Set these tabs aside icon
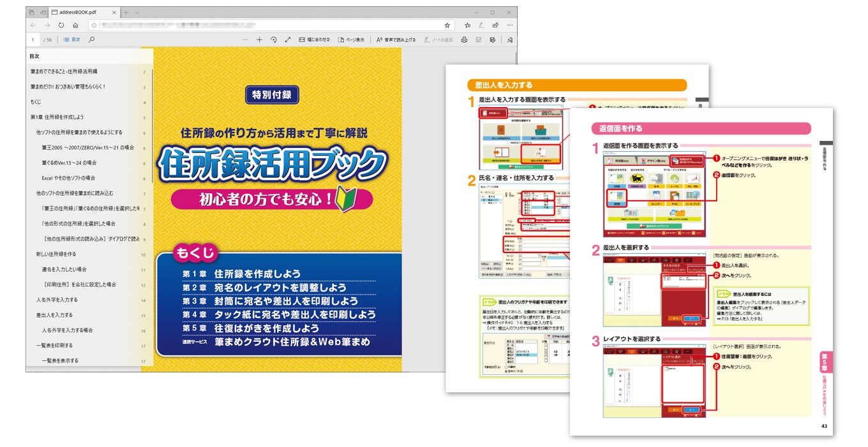Screen dimensions: 868x447 point(43,12)
